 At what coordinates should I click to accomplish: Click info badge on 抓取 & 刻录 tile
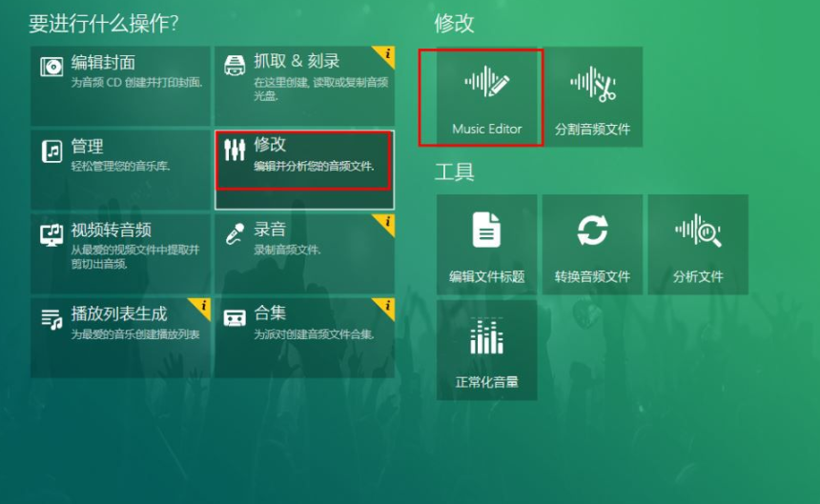[x=386, y=54]
